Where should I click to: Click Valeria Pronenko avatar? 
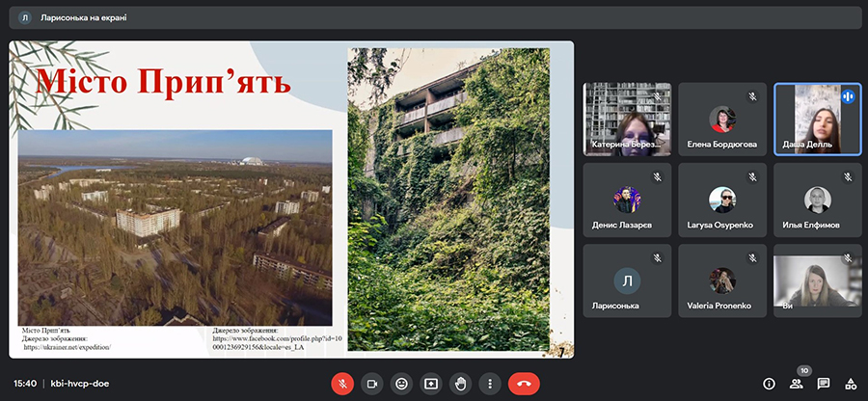(722, 281)
